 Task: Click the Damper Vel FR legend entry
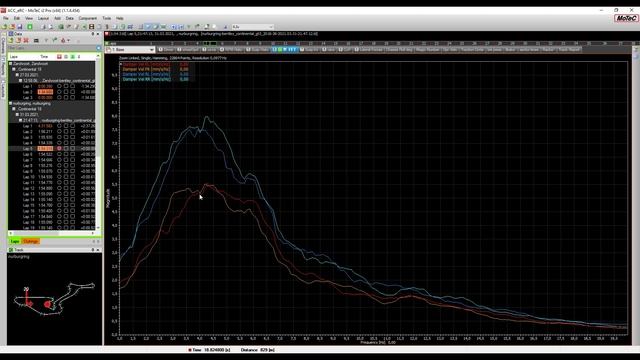click(x=155, y=69)
